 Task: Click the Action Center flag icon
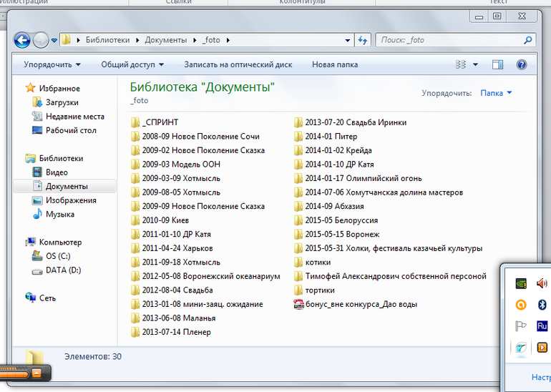point(521,327)
